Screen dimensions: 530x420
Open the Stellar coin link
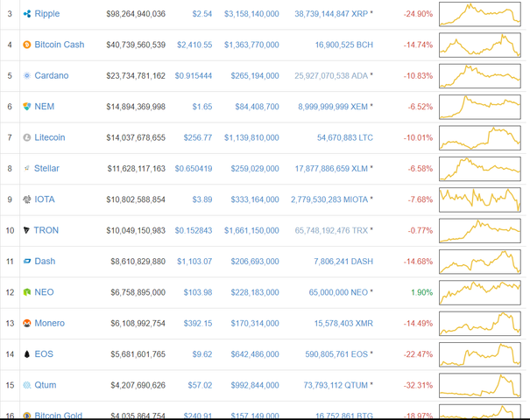[x=46, y=169]
